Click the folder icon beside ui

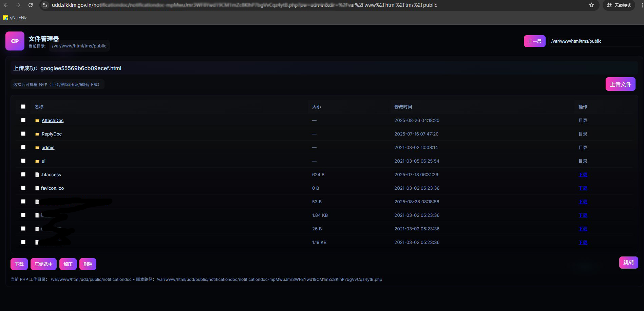click(37, 161)
